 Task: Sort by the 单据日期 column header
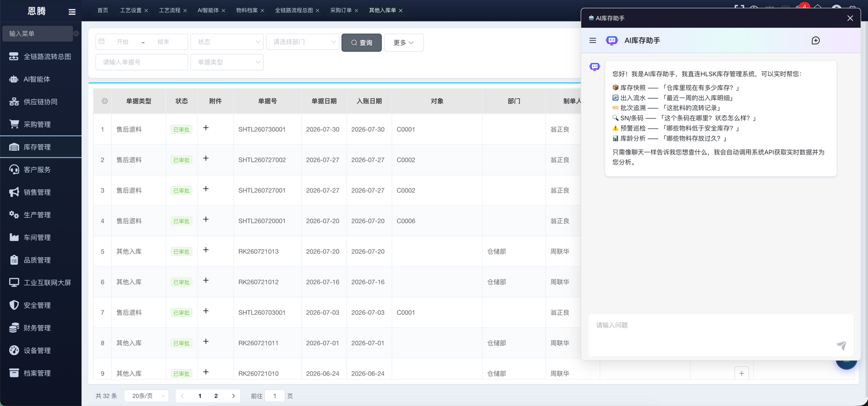(x=324, y=101)
